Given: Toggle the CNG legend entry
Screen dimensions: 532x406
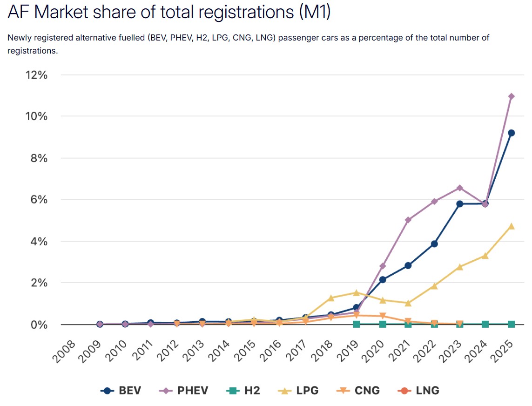Looking at the screenshot, I should [358, 391].
